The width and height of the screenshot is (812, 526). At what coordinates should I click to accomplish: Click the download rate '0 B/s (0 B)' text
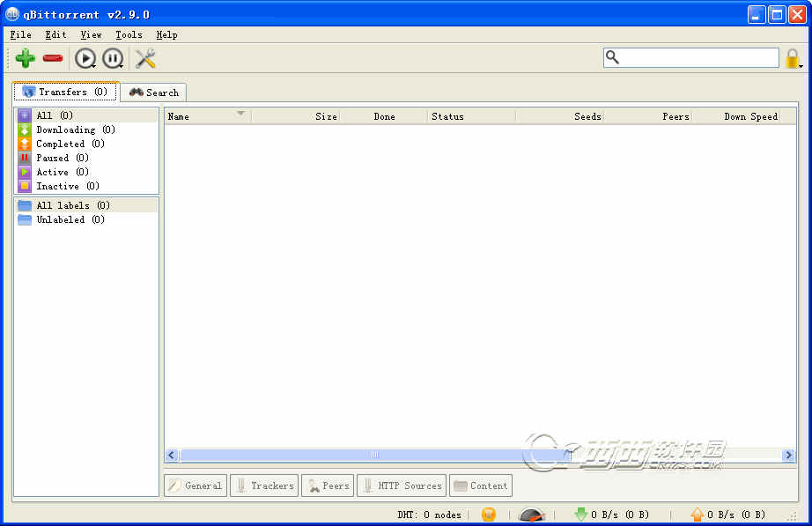tap(620, 515)
